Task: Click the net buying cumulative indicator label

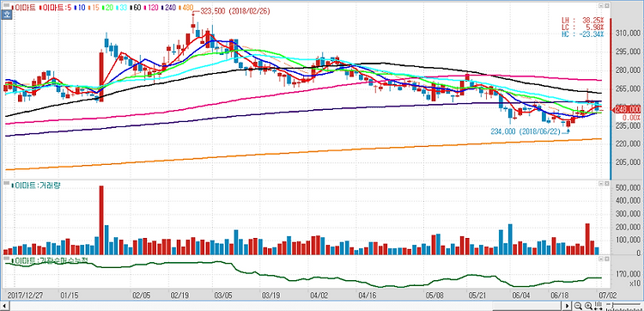Action: click(51, 260)
